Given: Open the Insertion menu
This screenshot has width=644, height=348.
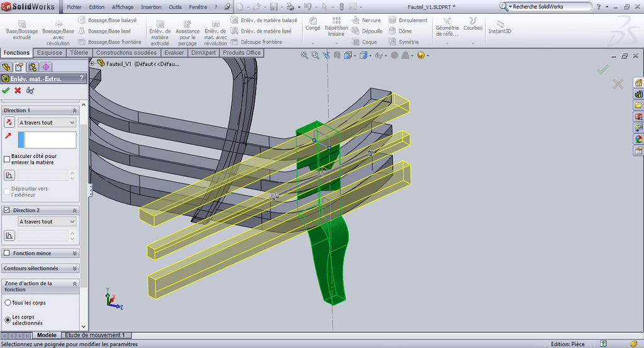Looking at the screenshot, I should pyautogui.click(x=151, y=7).
